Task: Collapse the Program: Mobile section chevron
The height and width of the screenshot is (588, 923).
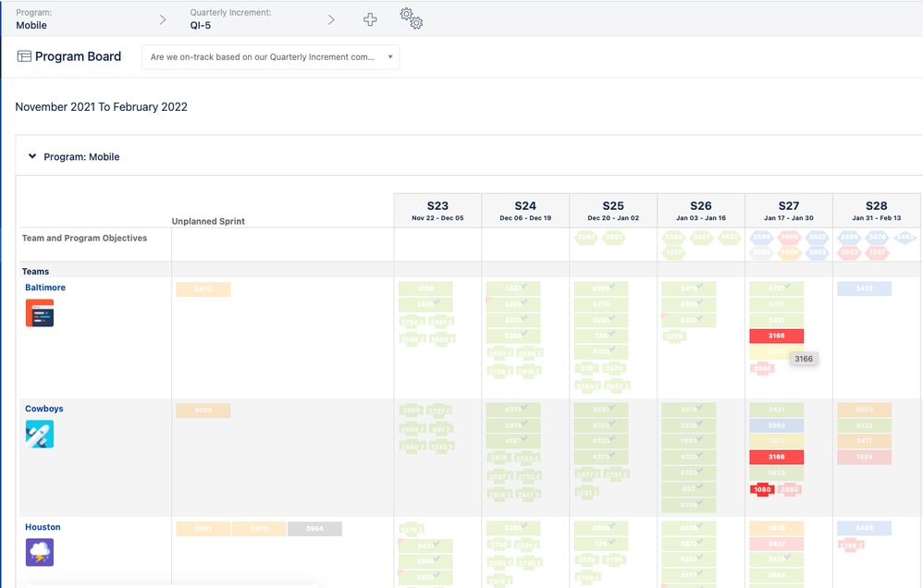Action: (31, 156)
